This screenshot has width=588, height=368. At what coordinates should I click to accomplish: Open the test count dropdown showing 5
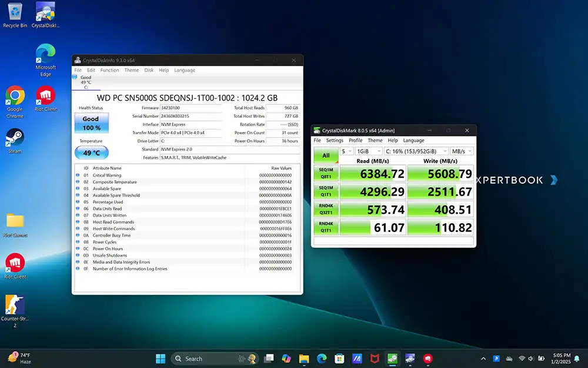tap(345, 151)
